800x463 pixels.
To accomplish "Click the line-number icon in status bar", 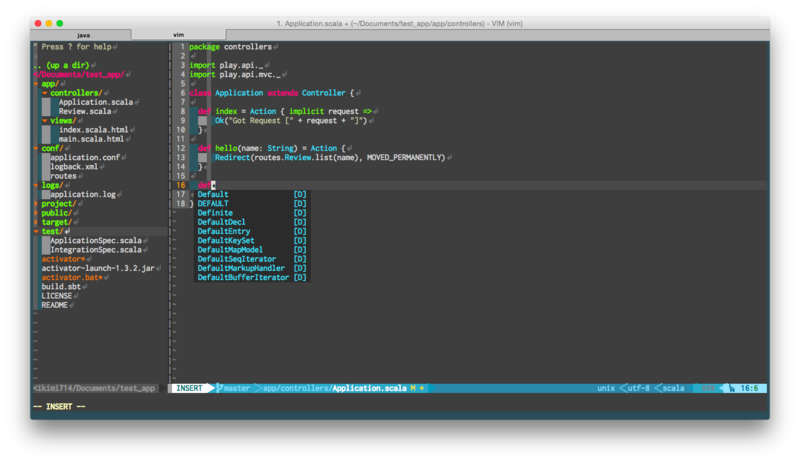I will click(x=732, y=388).
